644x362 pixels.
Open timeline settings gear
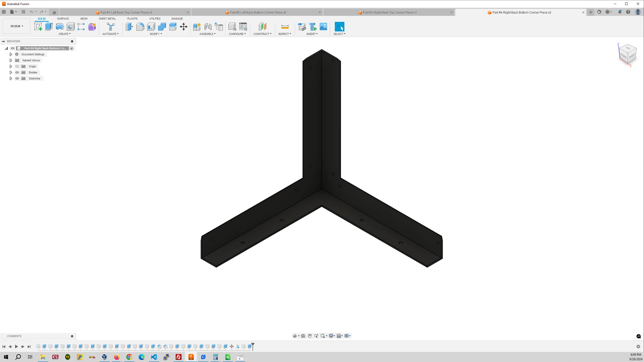click(x=638, y=347)
